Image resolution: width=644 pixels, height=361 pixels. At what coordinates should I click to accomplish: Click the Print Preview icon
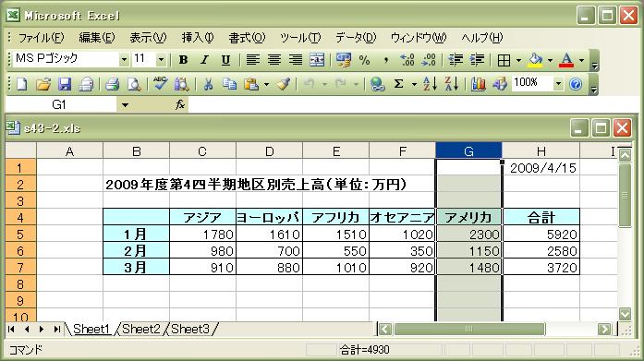click(x=133, y=85)
